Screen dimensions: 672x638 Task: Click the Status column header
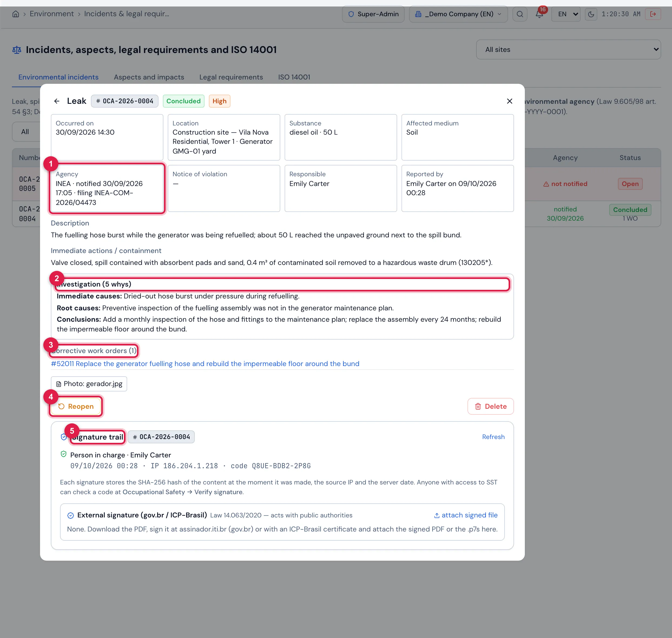pos(630,158)
